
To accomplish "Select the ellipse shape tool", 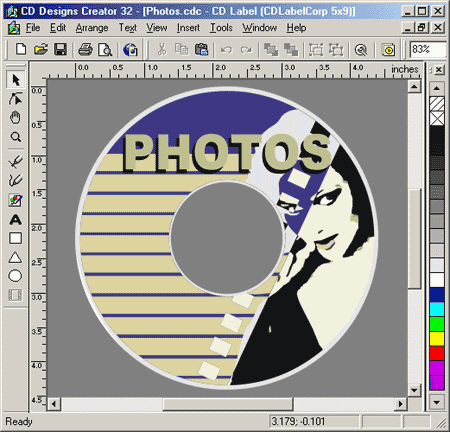I will click(15, 276).
